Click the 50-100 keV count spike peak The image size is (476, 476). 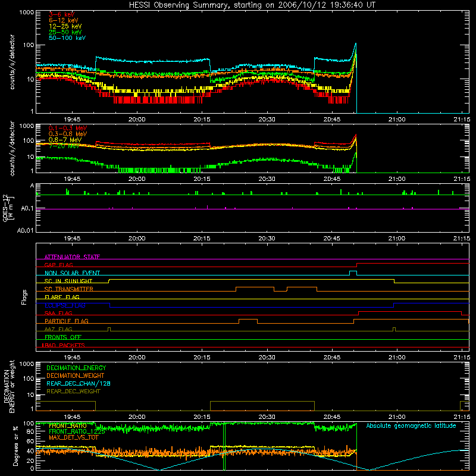[355, 44]
